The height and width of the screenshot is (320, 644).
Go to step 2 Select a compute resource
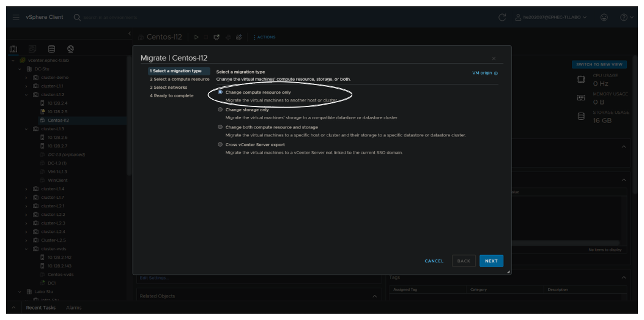pos(179,80)
